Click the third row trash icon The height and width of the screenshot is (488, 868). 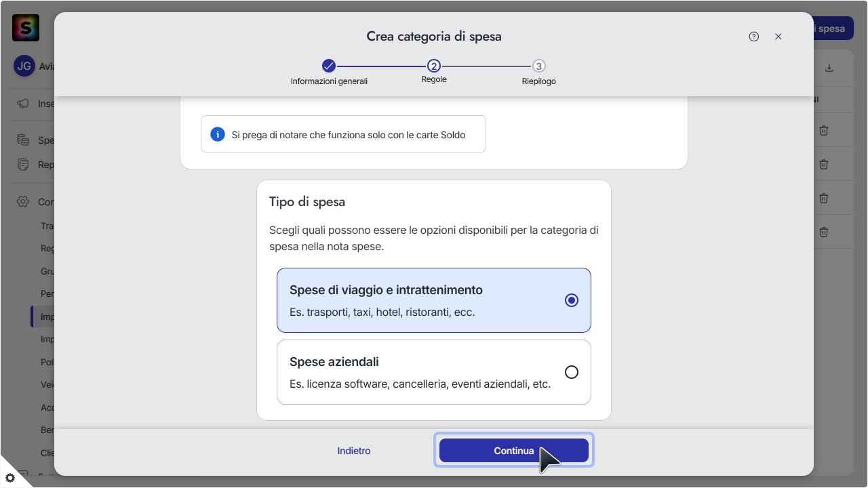[x=824, y=198]
